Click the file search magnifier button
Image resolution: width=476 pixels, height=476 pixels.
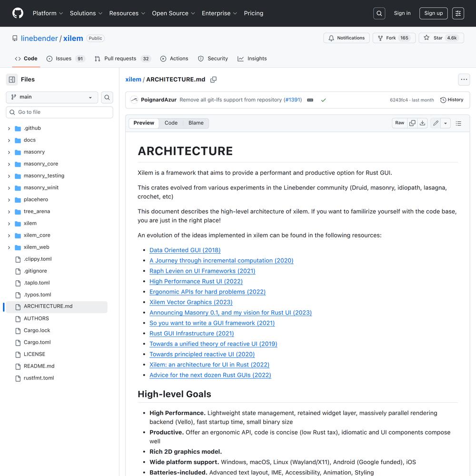point(107,97)
